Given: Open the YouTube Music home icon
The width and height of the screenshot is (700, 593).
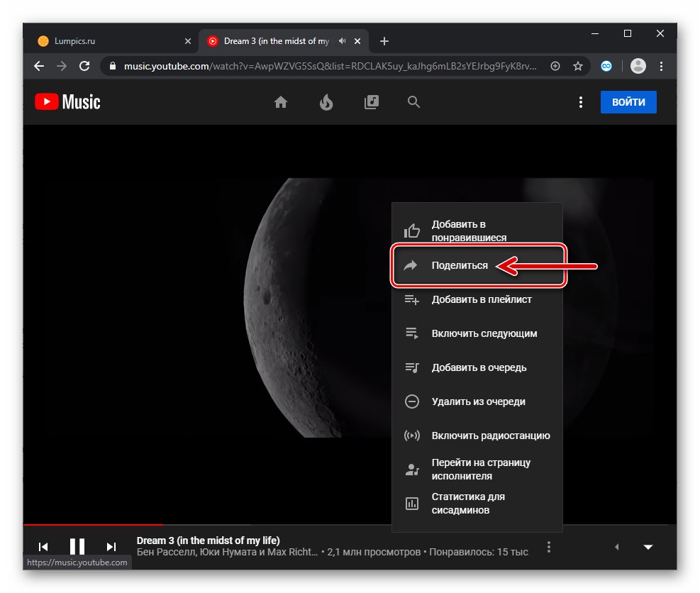Looking at the screenshot, I should point(280,102).
